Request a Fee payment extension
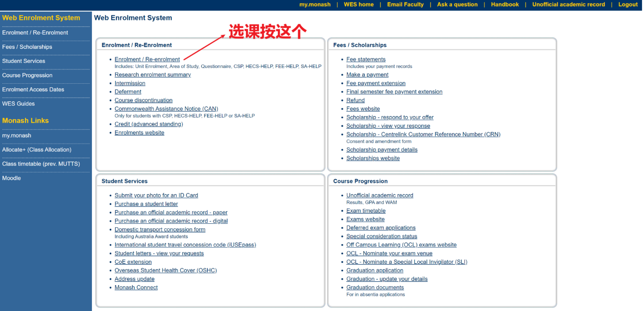This screenshot has width=644, height=311. (375, 83)
